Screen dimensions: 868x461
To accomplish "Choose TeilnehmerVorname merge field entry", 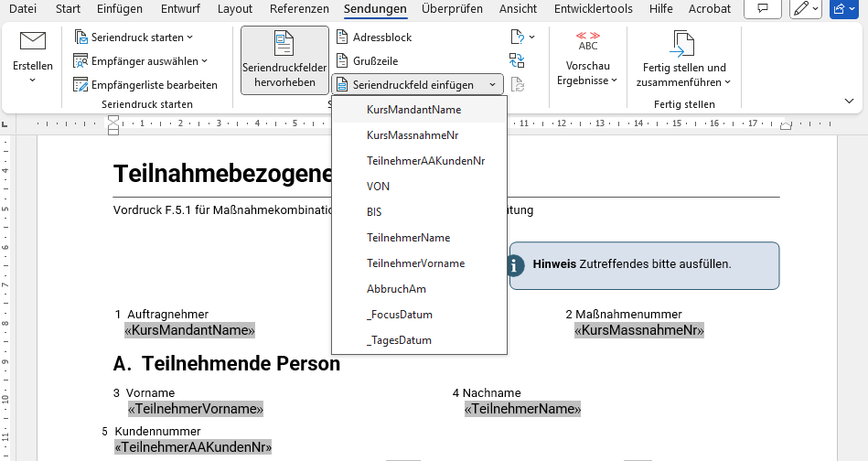I will pos(415,263).
